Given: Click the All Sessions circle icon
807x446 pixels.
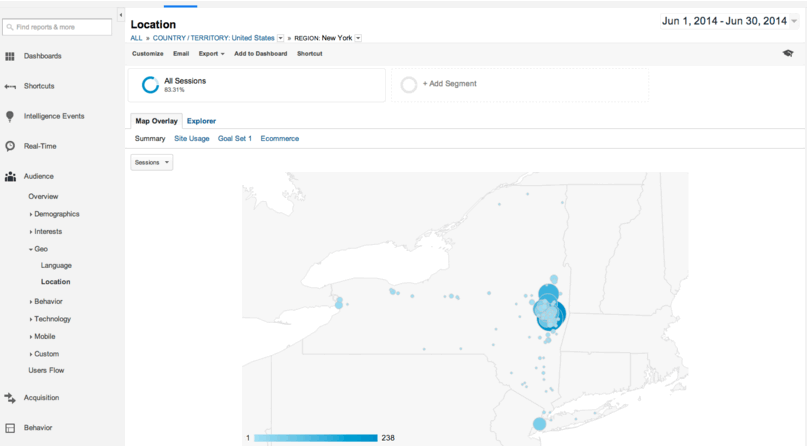Looking at the screenshot, I should 150,85.
